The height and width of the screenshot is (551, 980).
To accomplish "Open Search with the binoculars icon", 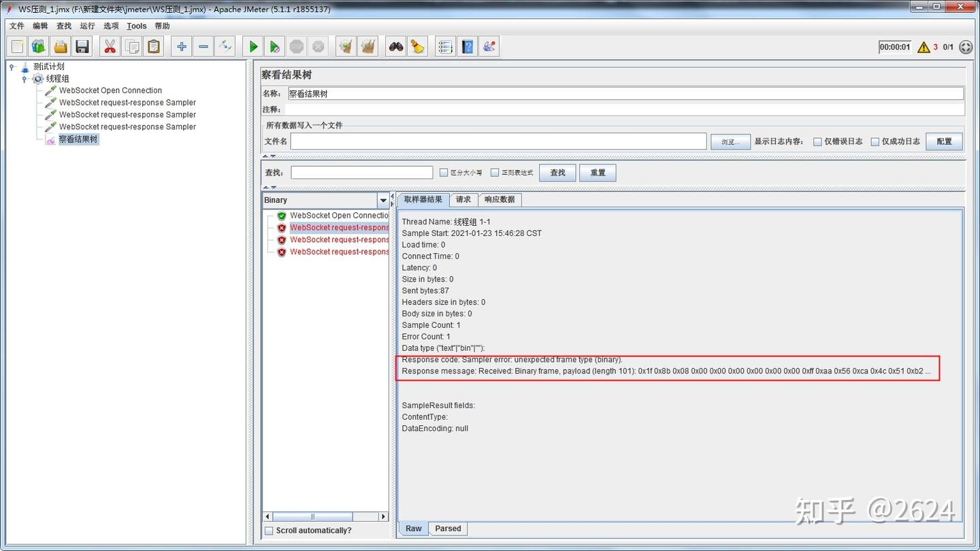I will pos(396,47).
